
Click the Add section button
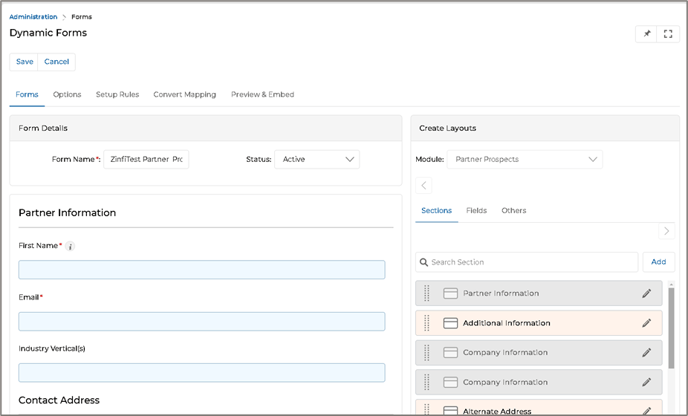(658, 262)
